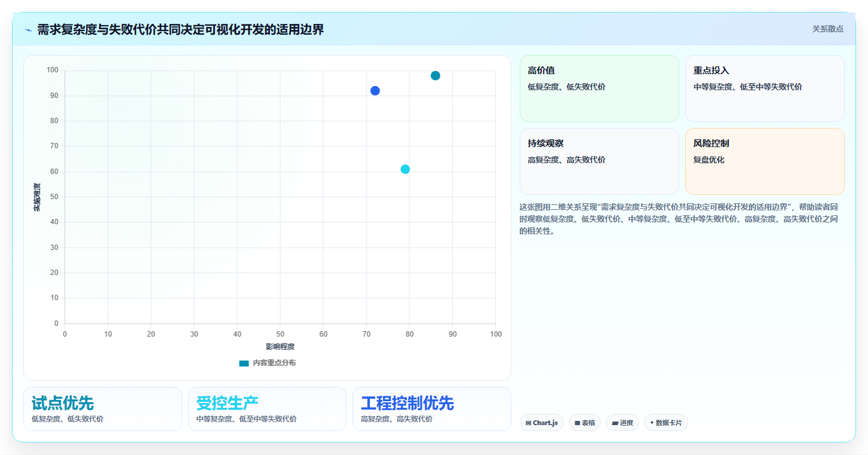Image resolution: width=868 pixels, height=455 pixels.
Task: Open the 进度 tag
Action: tap(622, 423)
